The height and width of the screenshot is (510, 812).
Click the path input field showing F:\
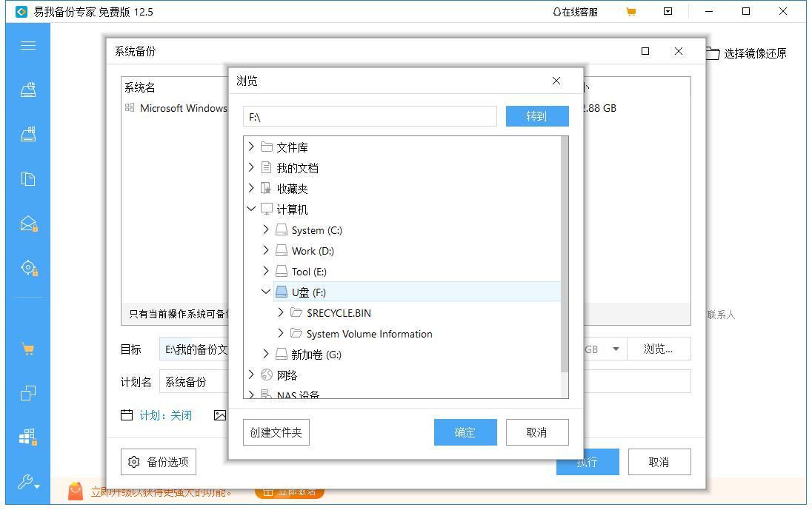(370, 116)
